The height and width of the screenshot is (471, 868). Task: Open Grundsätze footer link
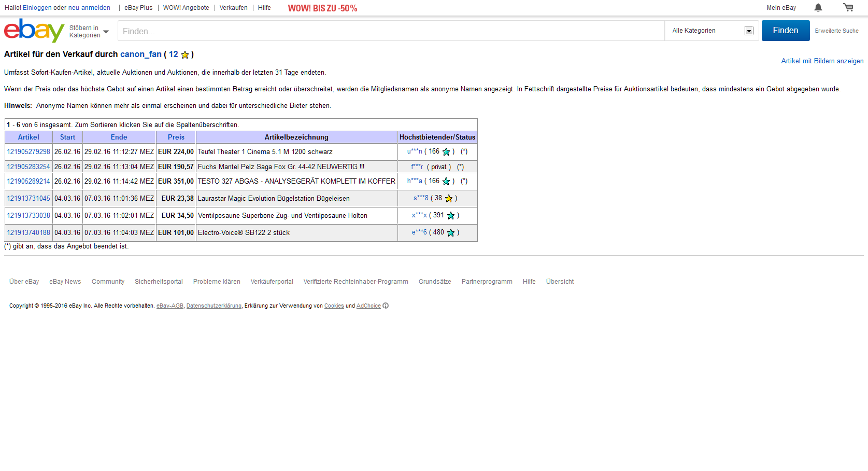435,282
